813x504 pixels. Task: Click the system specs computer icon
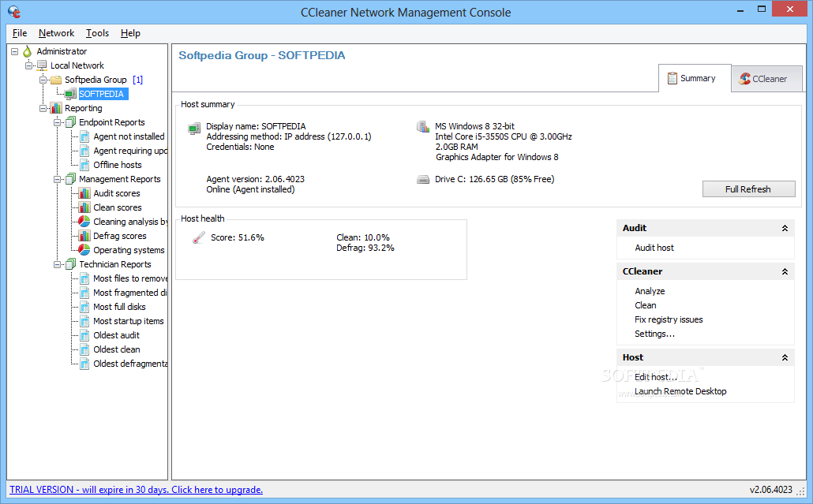423,127
